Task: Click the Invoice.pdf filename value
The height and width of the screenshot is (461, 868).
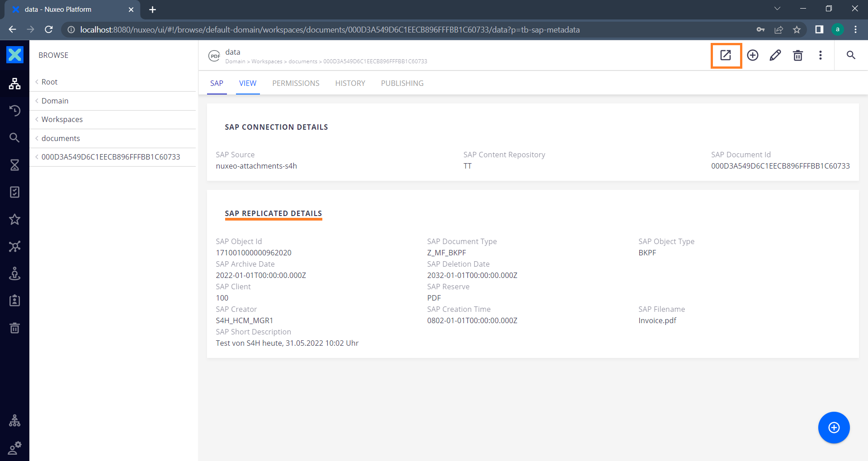Action: coord(657,320)
